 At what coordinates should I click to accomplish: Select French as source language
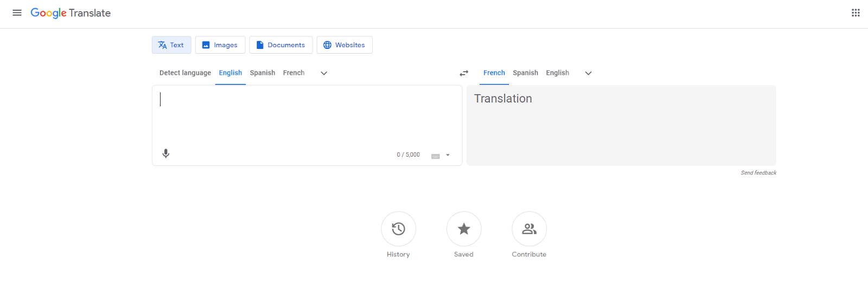click(293, 73)
